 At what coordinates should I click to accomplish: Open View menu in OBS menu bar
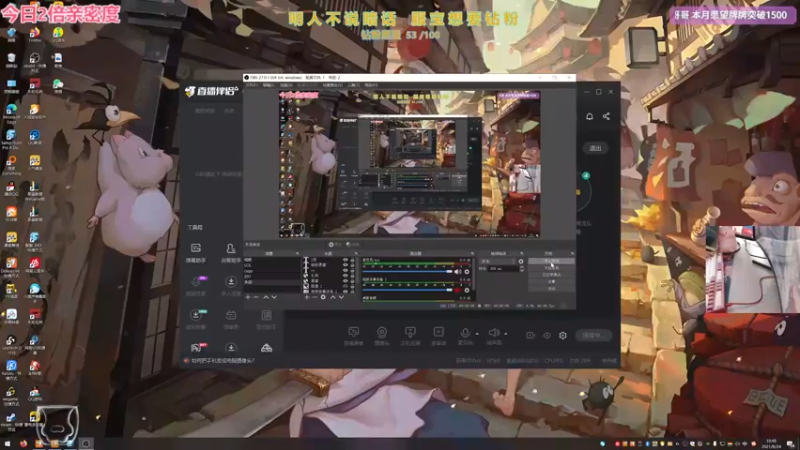point(286,85)
